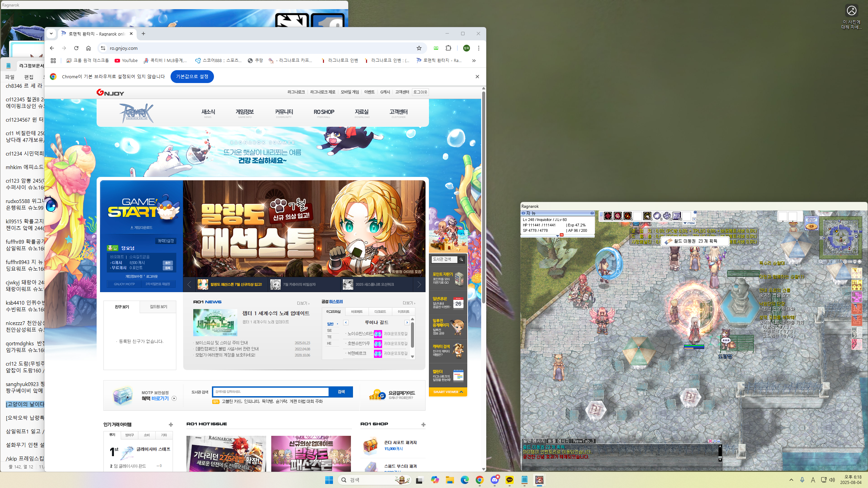Select the 말랑도 패션스톤 7월 banner thumbnail
This screenshot has width=868, height=488.
232,285
